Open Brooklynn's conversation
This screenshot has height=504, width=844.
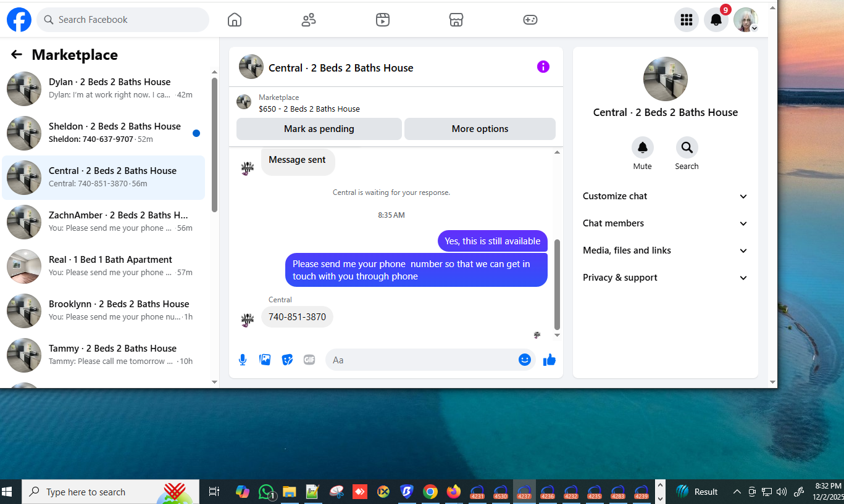(x=103, y=311)
